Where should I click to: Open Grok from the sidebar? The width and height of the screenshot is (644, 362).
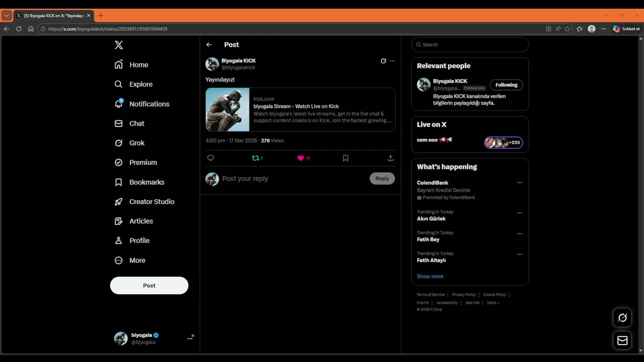(x=129, y=143)
